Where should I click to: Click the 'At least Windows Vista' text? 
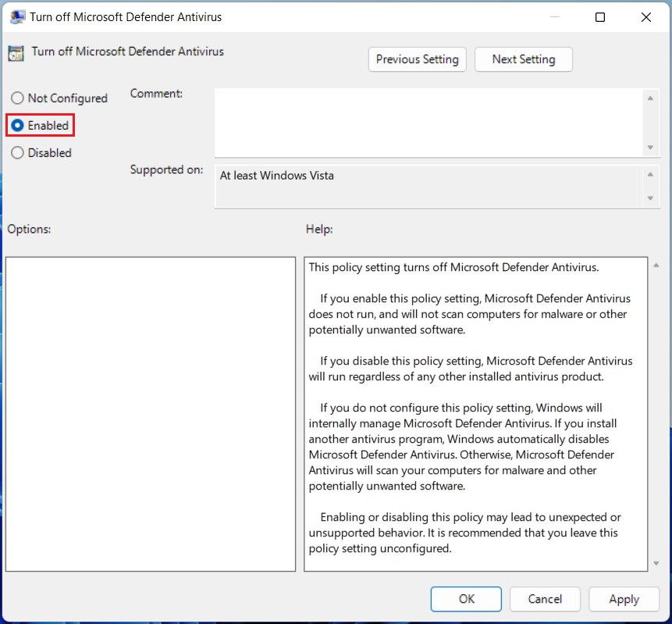pyautogui.click(x=276, y=176)
